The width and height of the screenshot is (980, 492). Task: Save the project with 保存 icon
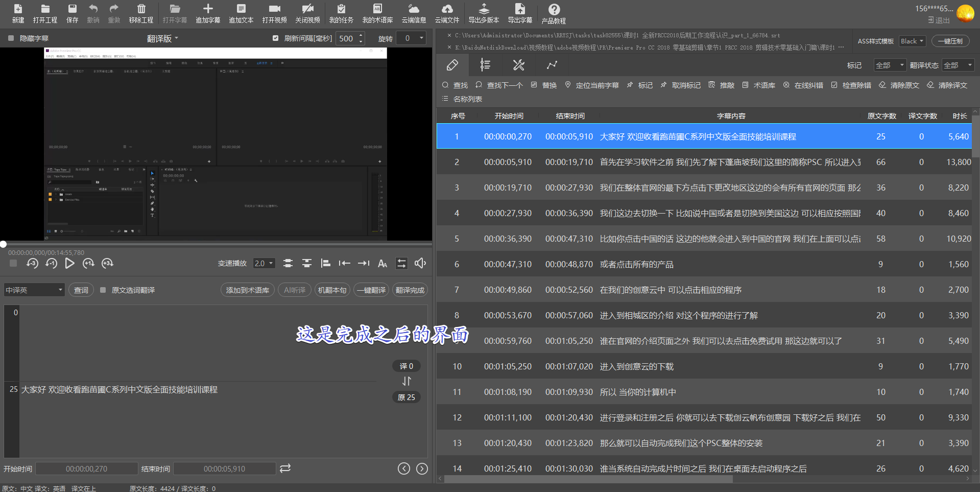tap(73, 14)
